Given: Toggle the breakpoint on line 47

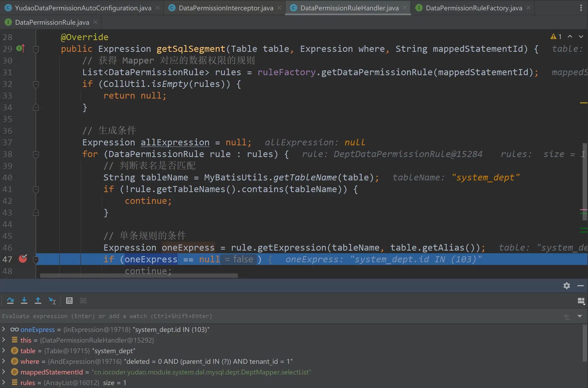Looking at the screenshot, I should 23,259.
